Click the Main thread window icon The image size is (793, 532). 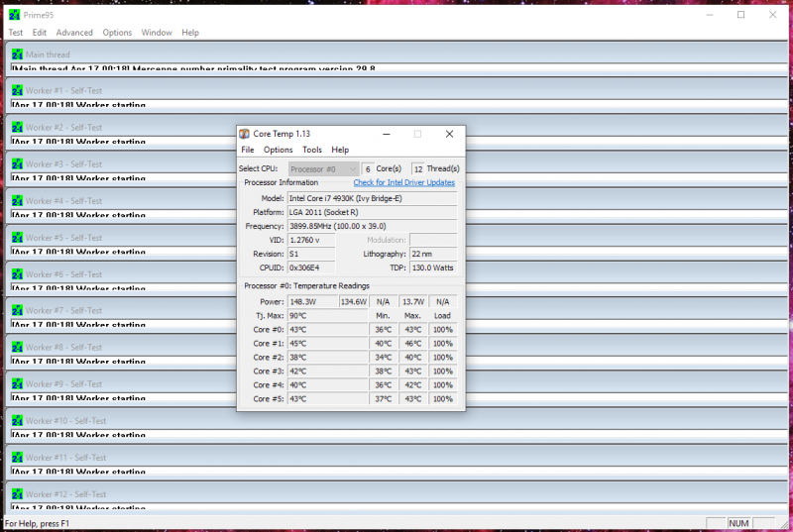[x=17, y=54]
